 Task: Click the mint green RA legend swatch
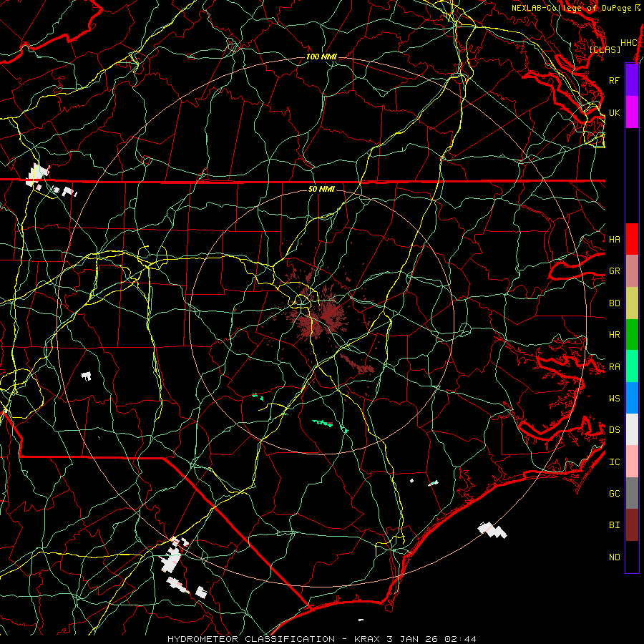pyautogui.click(x=632, y=366)
